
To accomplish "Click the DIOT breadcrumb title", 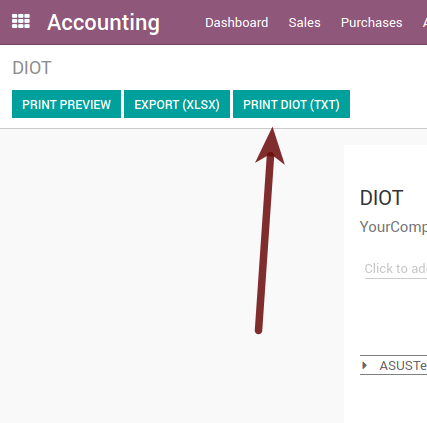I will pos(32,68).
